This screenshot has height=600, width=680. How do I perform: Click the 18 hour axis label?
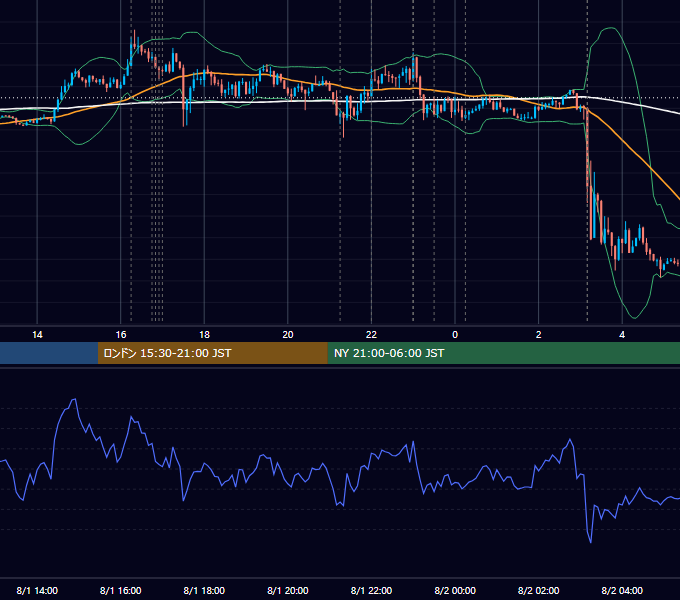[204, 335]
